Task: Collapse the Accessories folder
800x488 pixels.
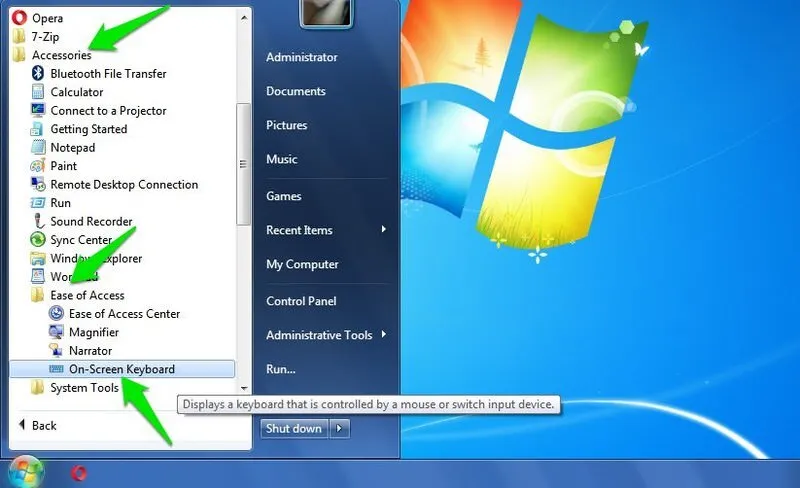Action: tap(60, 55)
